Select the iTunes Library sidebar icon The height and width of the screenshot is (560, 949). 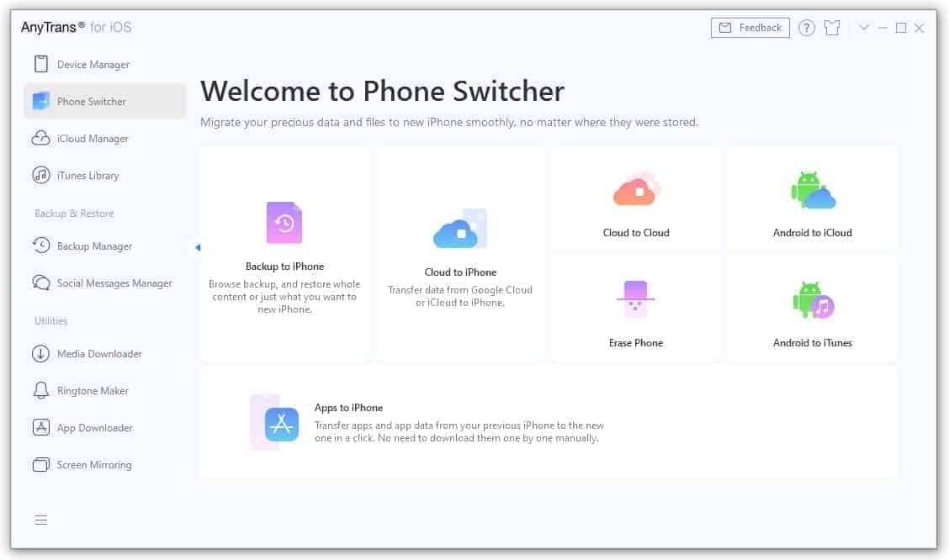(x=40, y=175)
